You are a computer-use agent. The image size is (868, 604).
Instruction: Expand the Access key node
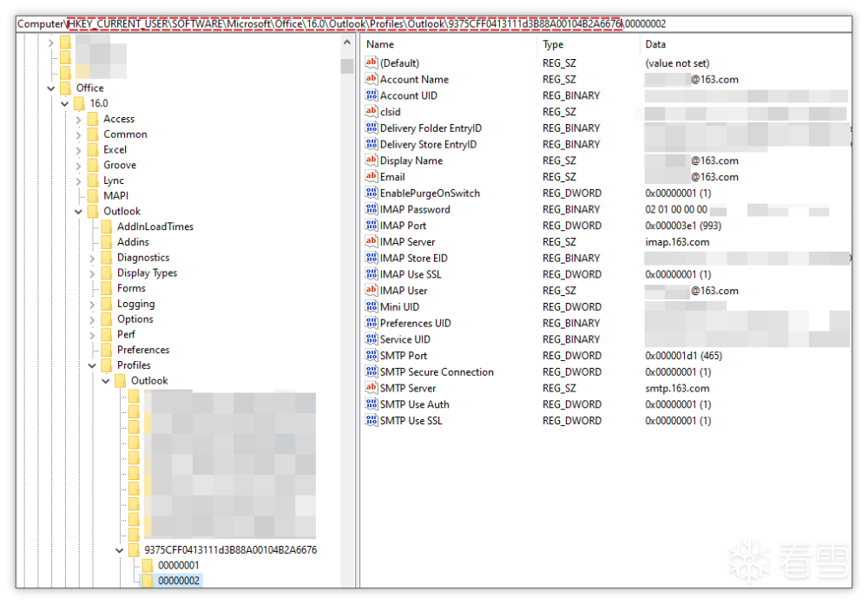pos(79,119)
